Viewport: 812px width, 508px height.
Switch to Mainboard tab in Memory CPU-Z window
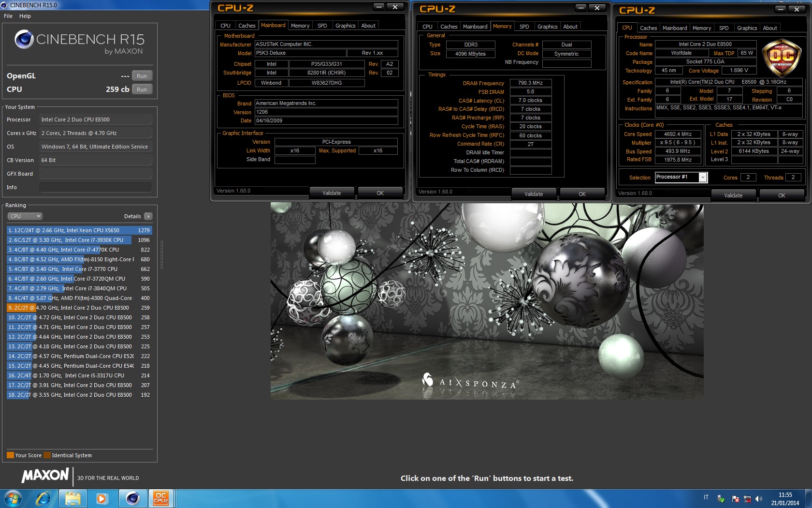click(x=475, y=27)
